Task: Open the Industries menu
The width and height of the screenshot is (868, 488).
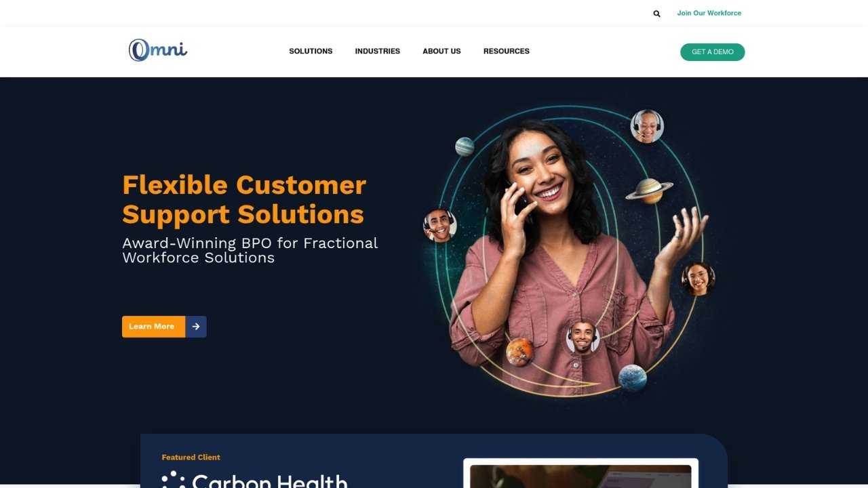Action: pyautogui.click(x=378, y=52)
